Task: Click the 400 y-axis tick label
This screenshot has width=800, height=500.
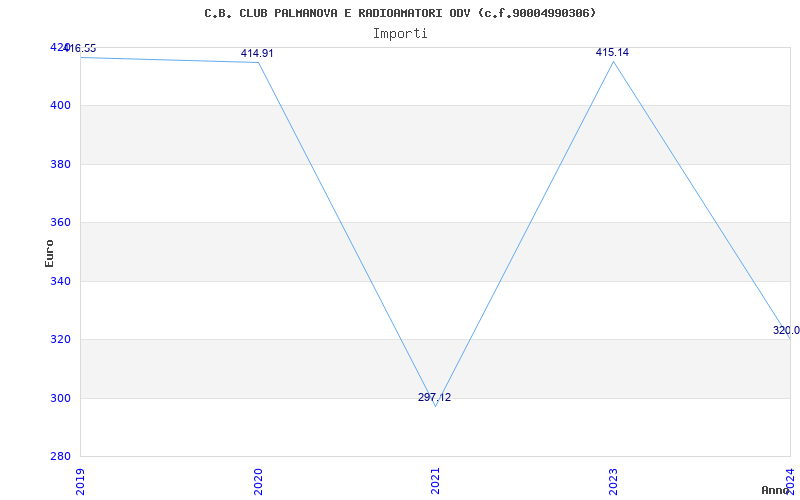Action: 59,106
